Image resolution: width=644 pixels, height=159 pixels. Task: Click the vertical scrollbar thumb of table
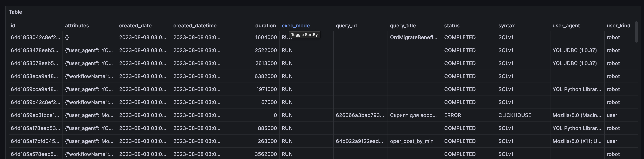pos(636,32)
